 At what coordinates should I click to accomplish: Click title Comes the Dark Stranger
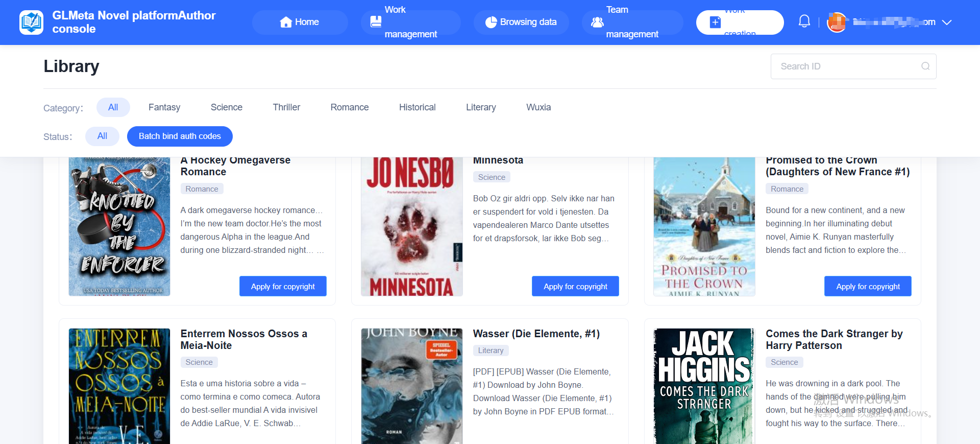pos(834,339)
